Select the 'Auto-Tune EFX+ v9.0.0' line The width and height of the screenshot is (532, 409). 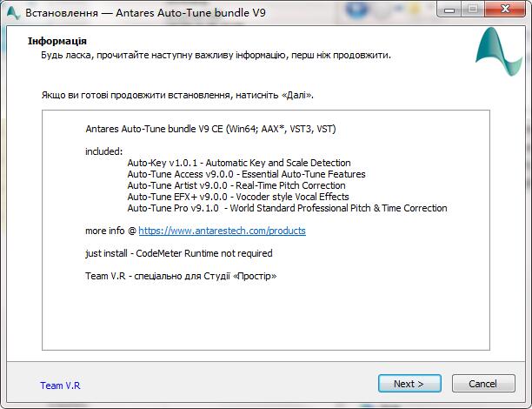point(238,197)
